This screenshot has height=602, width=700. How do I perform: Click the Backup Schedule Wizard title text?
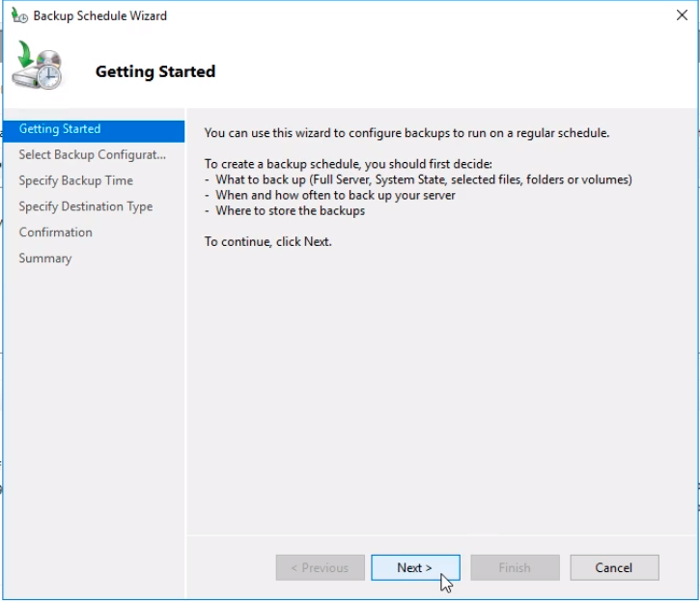click(100, 15)
